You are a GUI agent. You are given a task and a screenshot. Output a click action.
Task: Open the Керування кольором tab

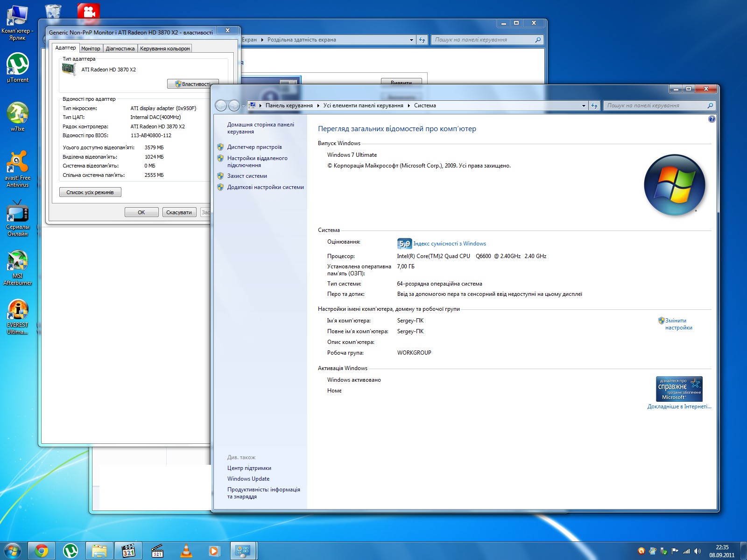pos(165,49)
